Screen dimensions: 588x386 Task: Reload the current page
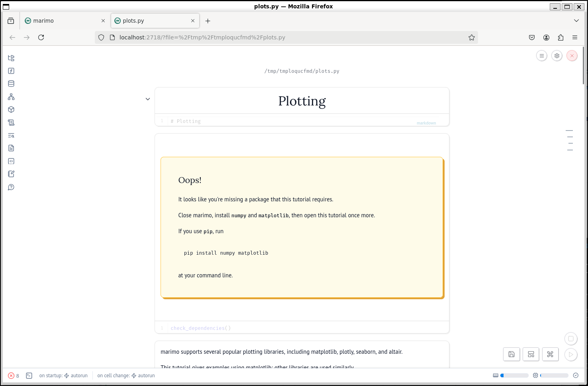click(41, 37)
